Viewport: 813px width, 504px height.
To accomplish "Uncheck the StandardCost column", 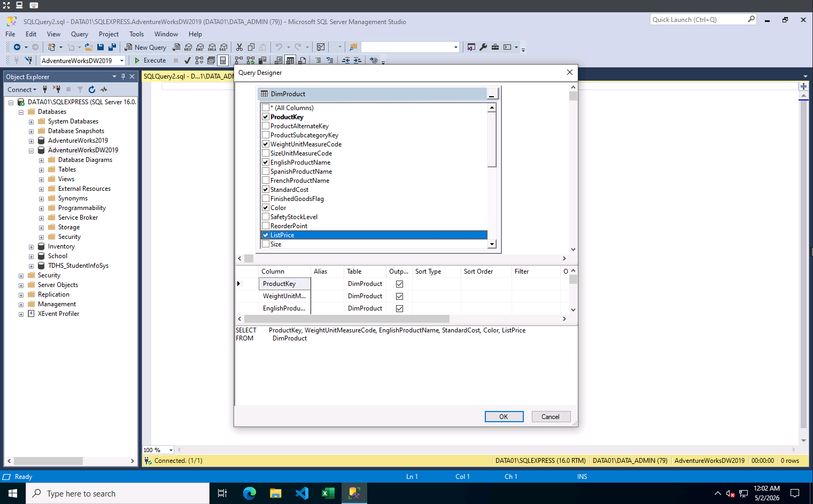I will [266, 189].
